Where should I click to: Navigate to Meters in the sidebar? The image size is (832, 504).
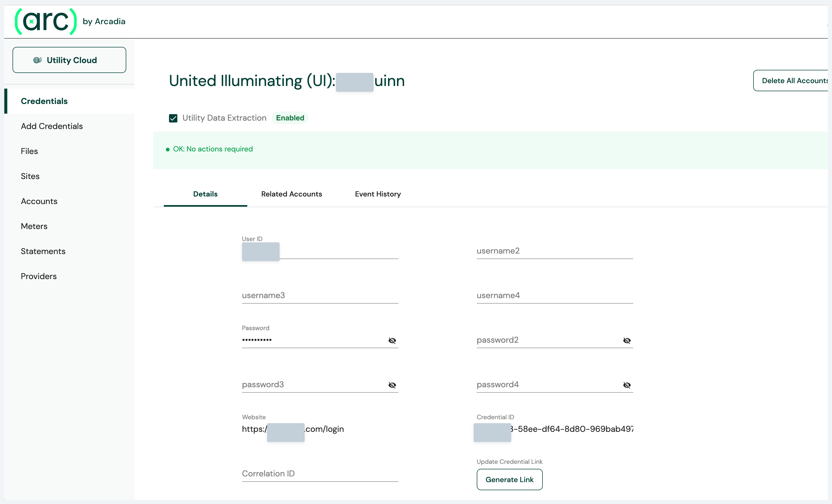34,226
